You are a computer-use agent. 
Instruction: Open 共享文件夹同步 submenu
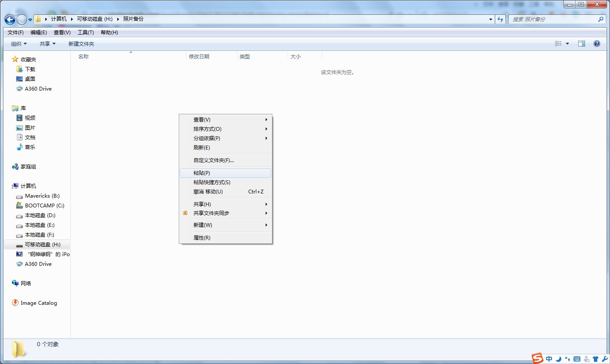coord(226,213)
